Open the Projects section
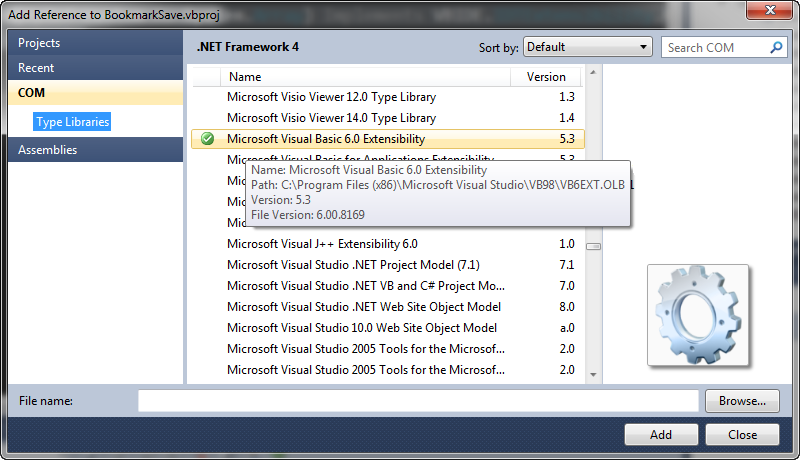This screenshot has width=800, height=460. tap(95, 43)
